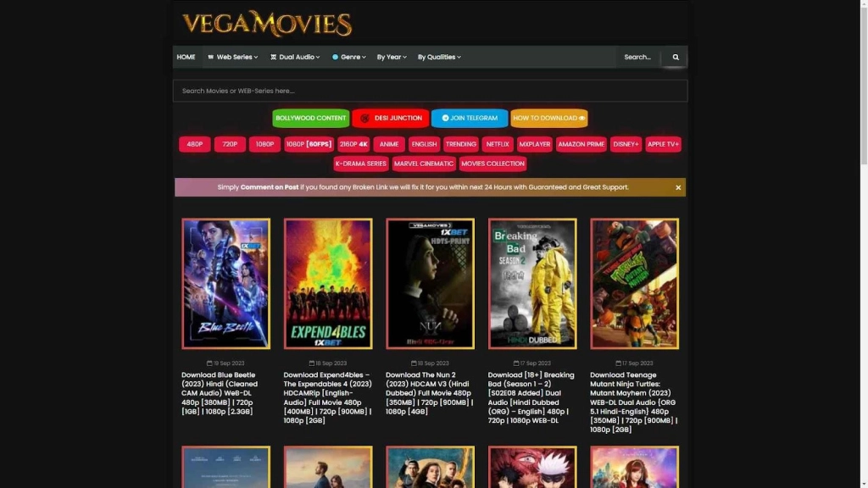Open the MOVIES COLLECTION category badge
Image resolution: width=868 pixels, height=488 pixels.
click(x=492, y=164)
